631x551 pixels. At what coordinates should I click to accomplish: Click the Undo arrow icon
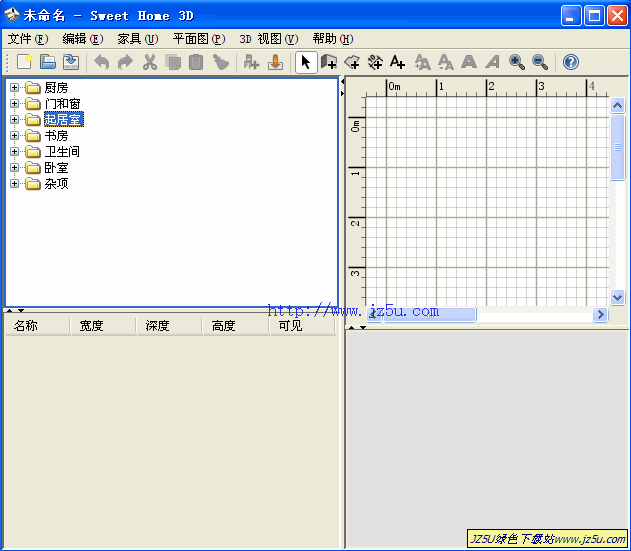(101, 62)
